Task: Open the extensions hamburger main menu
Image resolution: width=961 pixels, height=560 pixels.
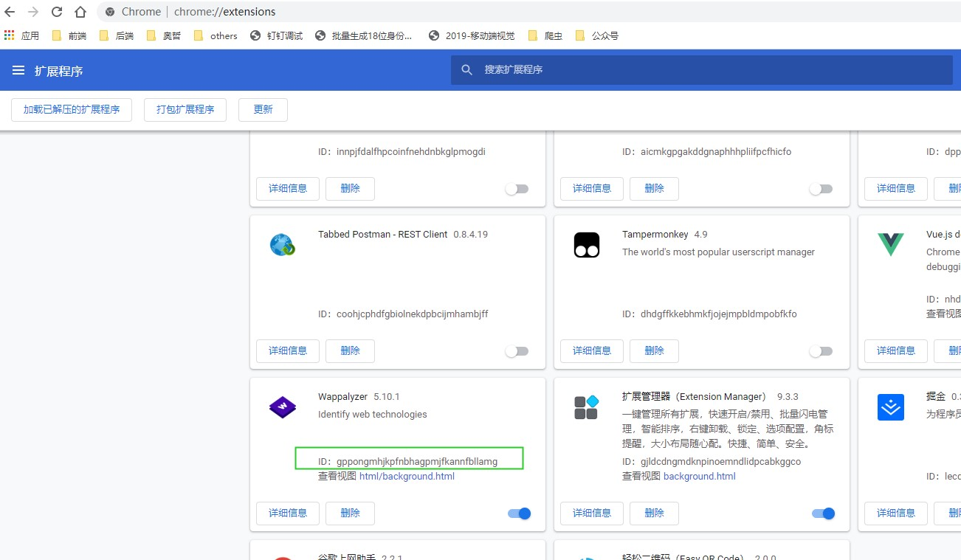Action: [18, 70]
